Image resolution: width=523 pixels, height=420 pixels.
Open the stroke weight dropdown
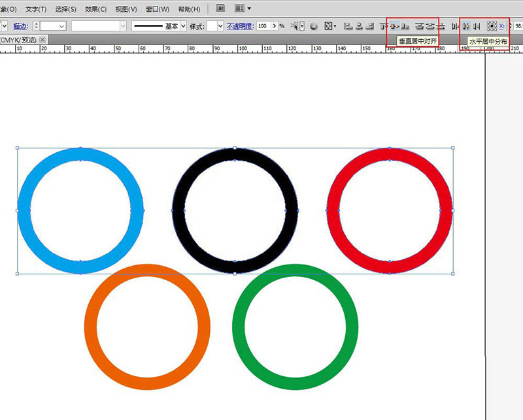click(x=61, y=26)
